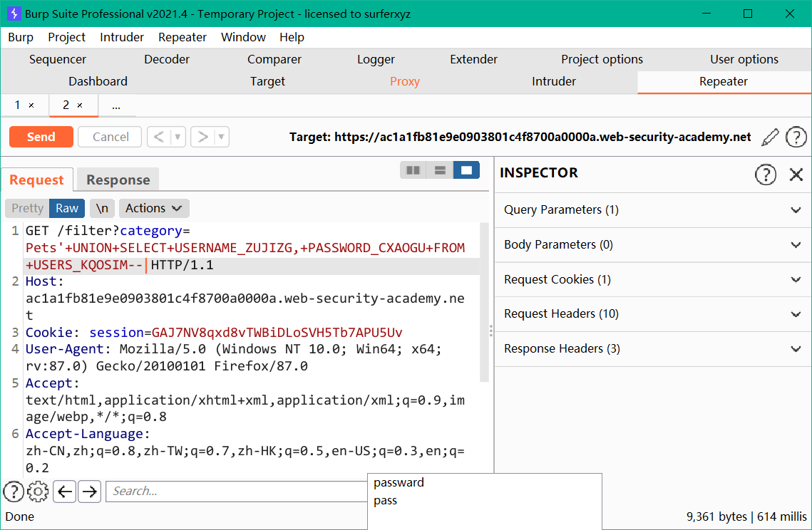The image size is (812, 530).
Task: Go to the Proxy tab
Action: click(x=405, y=82)
